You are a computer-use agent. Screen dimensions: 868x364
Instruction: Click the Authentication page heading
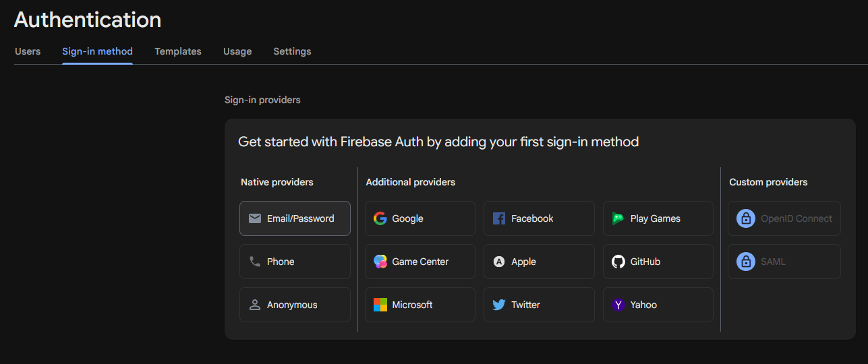88,20
